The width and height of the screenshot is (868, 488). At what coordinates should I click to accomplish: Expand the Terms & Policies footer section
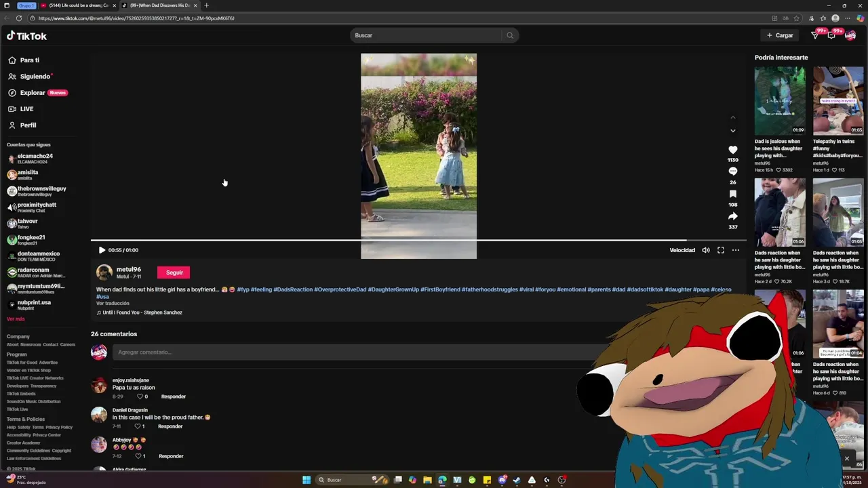pyautogui.click(x=26, y=420)
